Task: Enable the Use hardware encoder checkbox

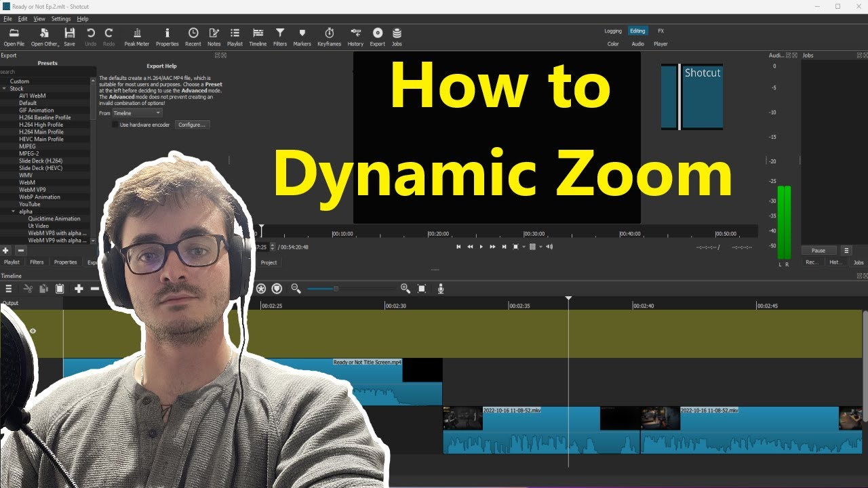Action: point(115,125)
